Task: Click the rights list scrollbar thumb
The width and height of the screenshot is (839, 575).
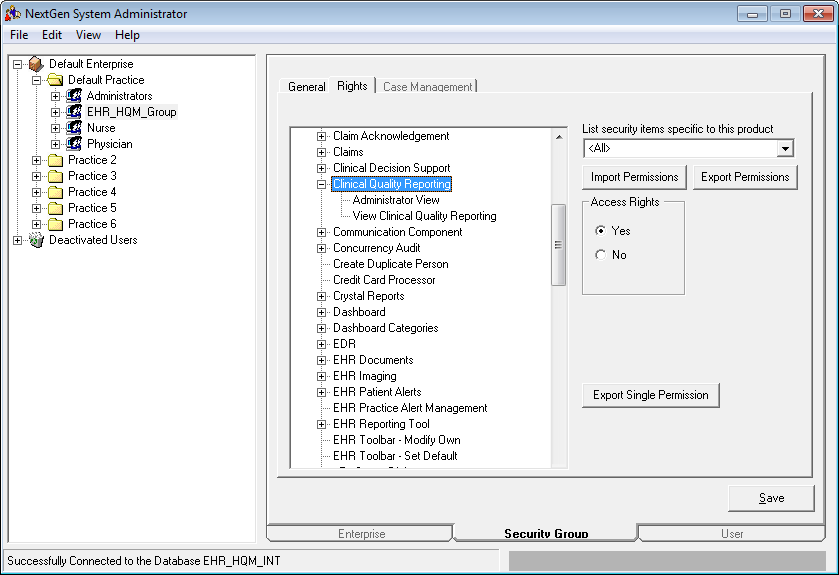Action: click(x=558, y=245)
